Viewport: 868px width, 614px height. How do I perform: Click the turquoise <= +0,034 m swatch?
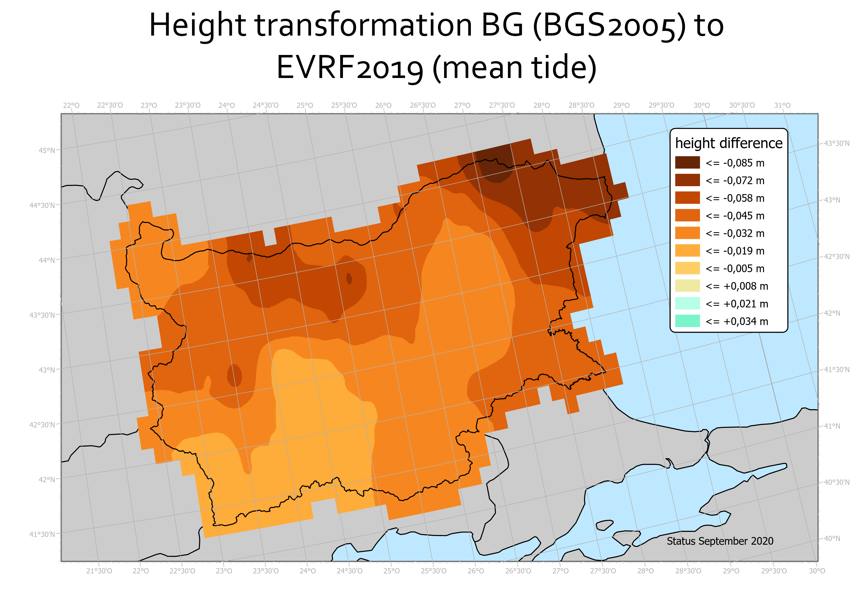(687, 321)
